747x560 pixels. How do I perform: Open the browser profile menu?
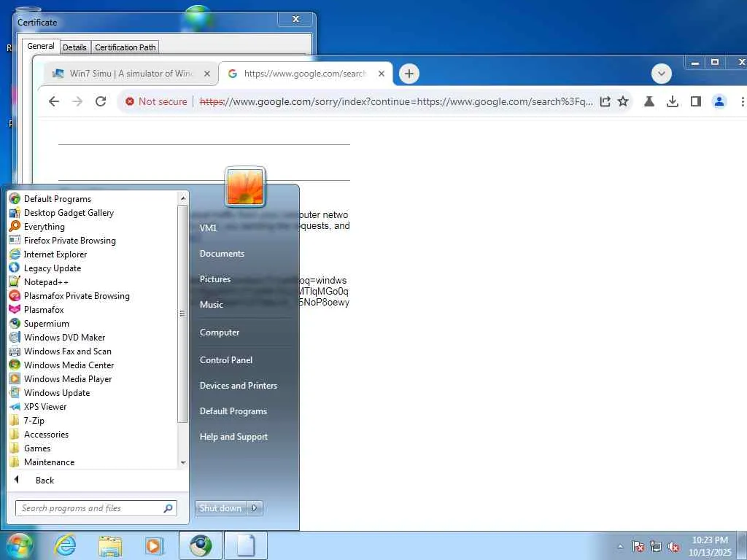[x=719, y=101]
